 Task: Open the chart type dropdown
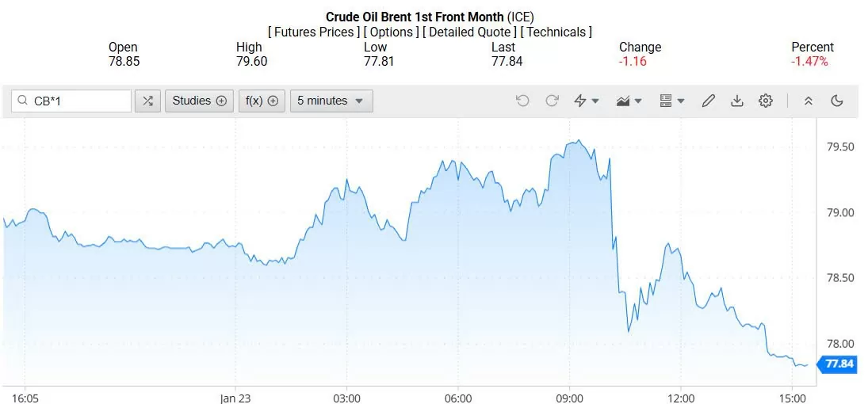tap(629, 101)
